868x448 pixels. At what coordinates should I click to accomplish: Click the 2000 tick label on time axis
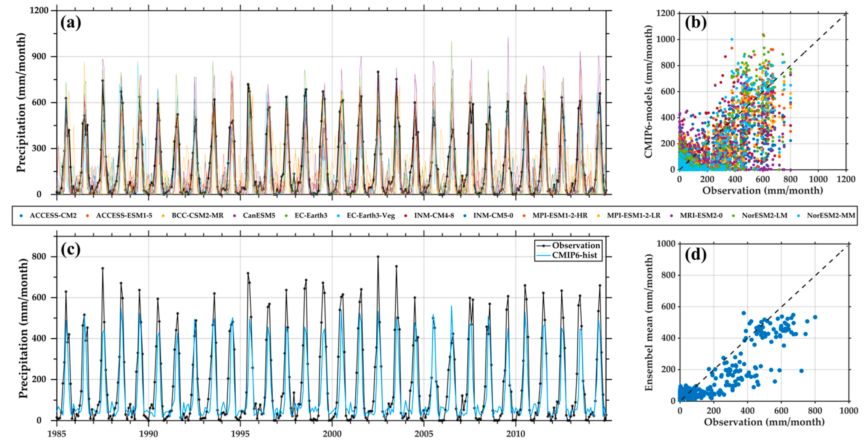(x=332, y=434)
